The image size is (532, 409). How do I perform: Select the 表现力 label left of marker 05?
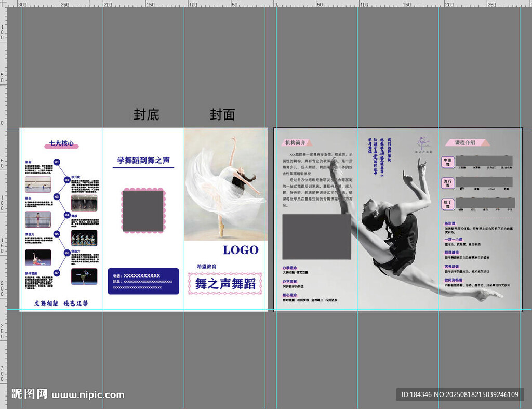pyautogui.click(x=30, y=234)
